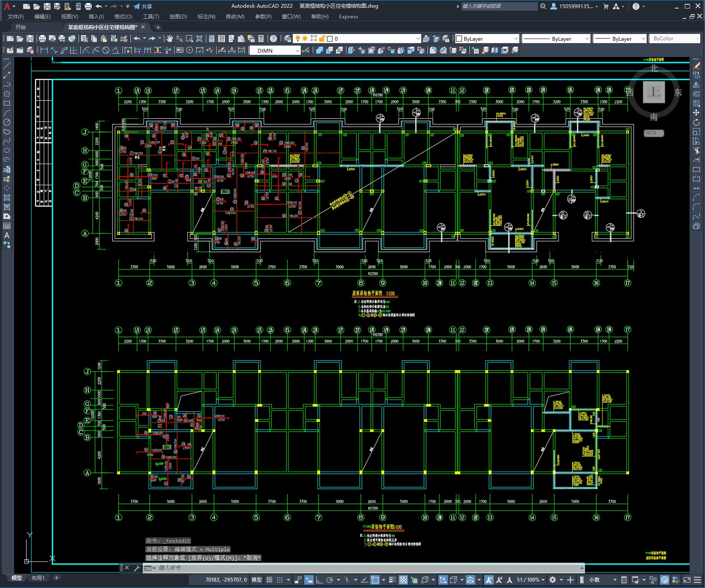Click Save As in quick access toolbar

coord(57,6)
